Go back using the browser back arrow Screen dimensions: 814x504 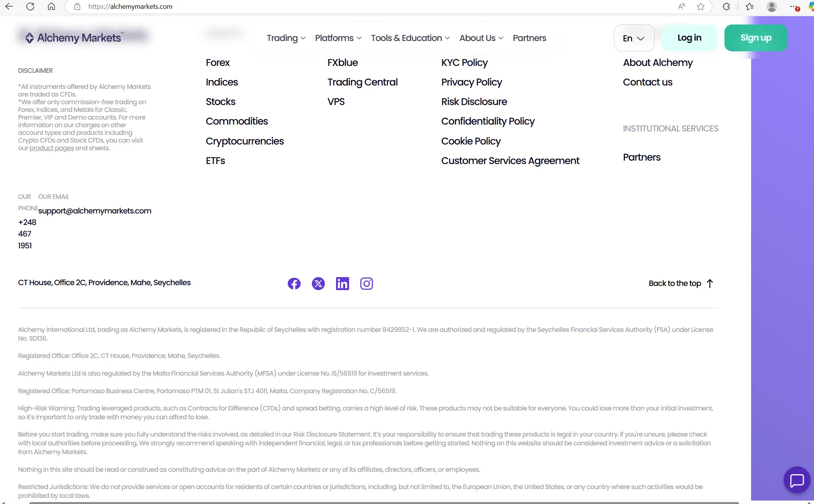(9, 7)
